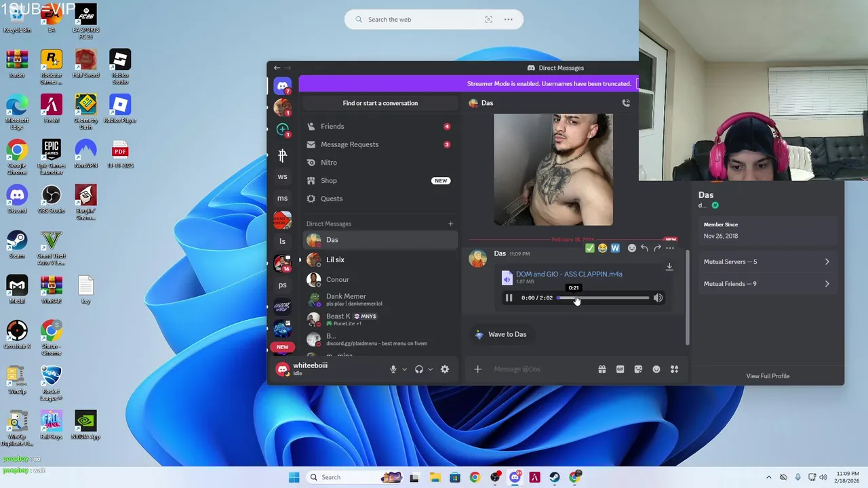Forward Das's audio message

[x=657, y=248]
